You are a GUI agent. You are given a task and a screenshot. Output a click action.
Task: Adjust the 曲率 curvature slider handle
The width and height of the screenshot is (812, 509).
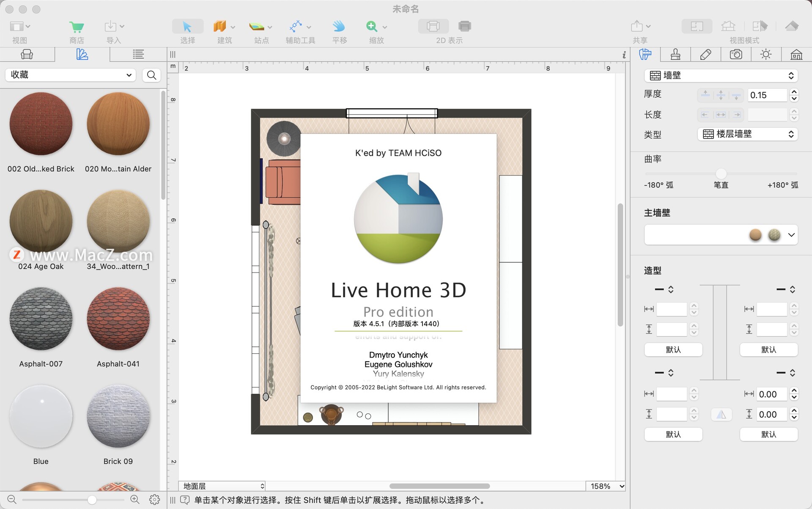(721, 173)
